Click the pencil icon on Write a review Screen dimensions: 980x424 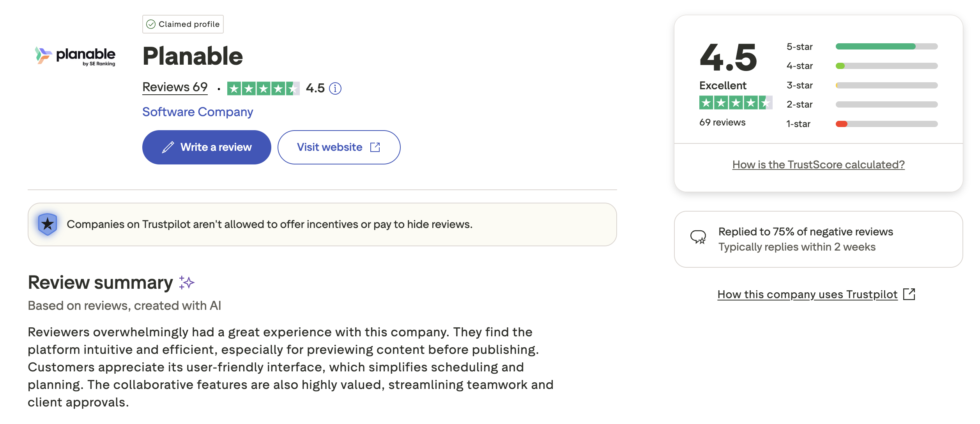[x=168, y=147]
